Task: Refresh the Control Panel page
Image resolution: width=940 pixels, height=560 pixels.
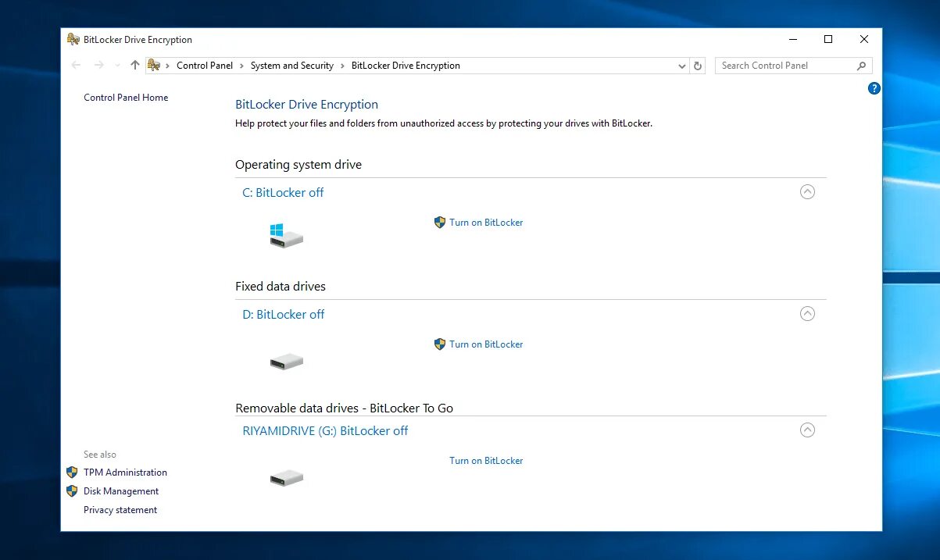Action: tap(699, 66)
